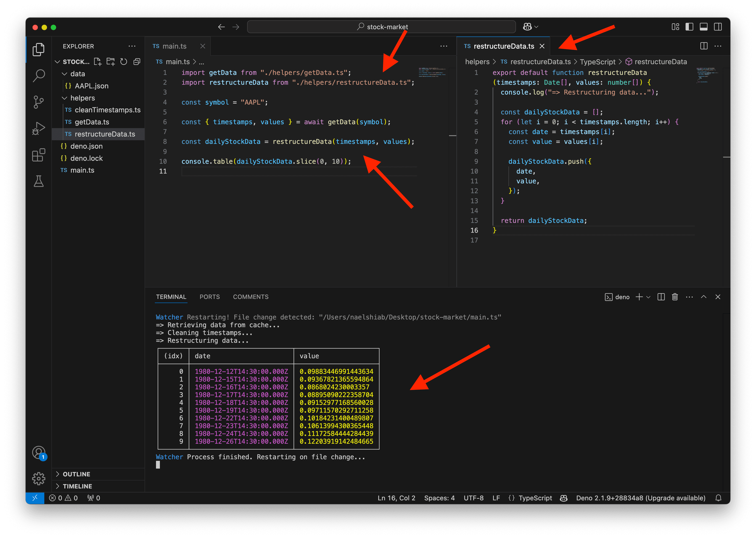Change indentation via Spaces: 4
This screenshot has height=538, width=756.
tap(439, 498)
